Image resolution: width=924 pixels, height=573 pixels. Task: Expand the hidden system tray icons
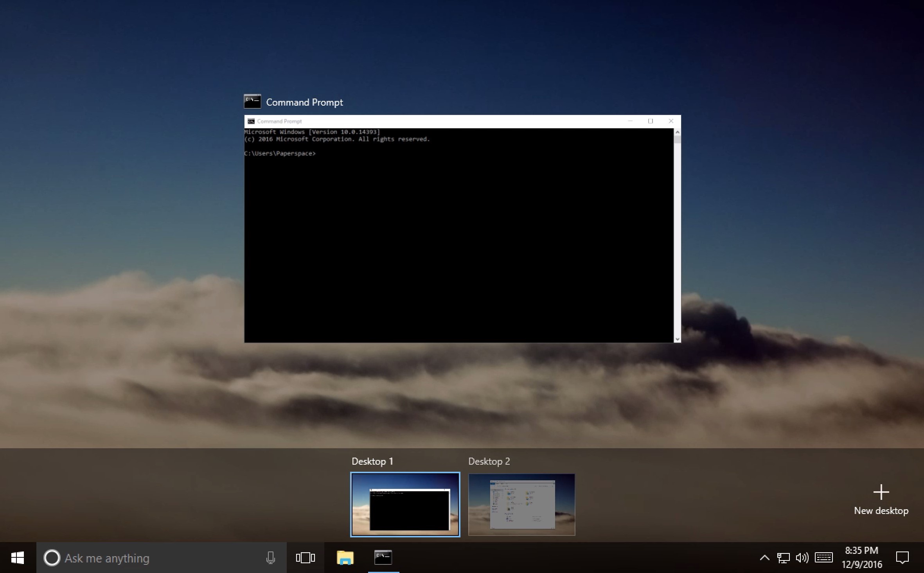[764, 558]
